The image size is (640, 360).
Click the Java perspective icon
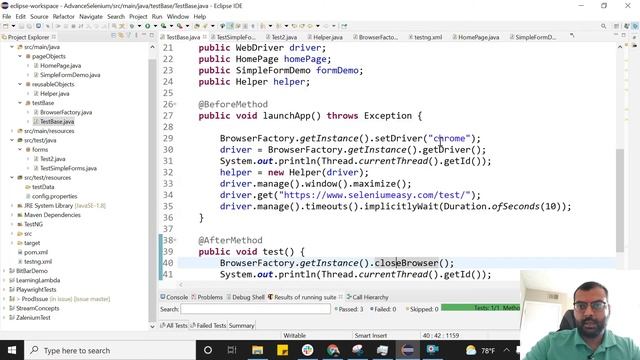(x=635, y=26)
